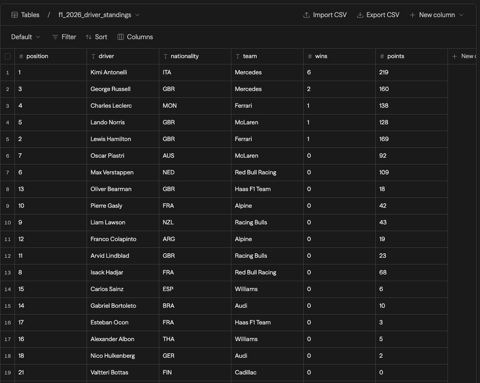Click the text type icon on team header
The width and height of the screenshot is (480, 383).
[237, 56]
